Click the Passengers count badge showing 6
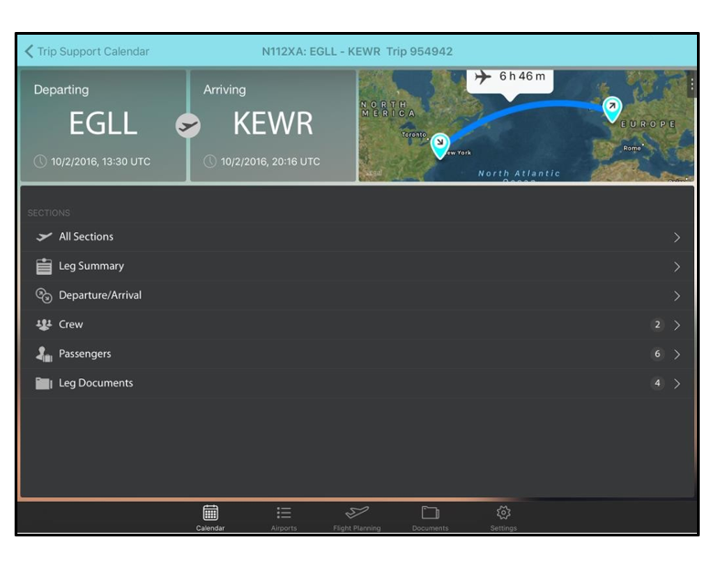The image size is (728, 562). pyautogui.click(x=657, y=355)
